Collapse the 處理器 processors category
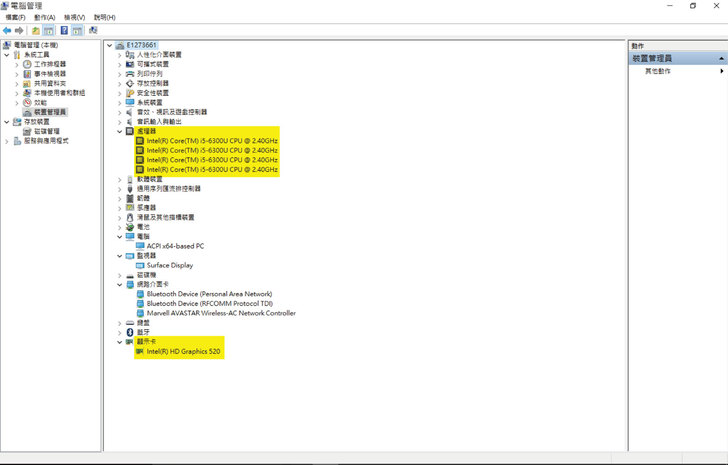728x465 pixels. 119,131
